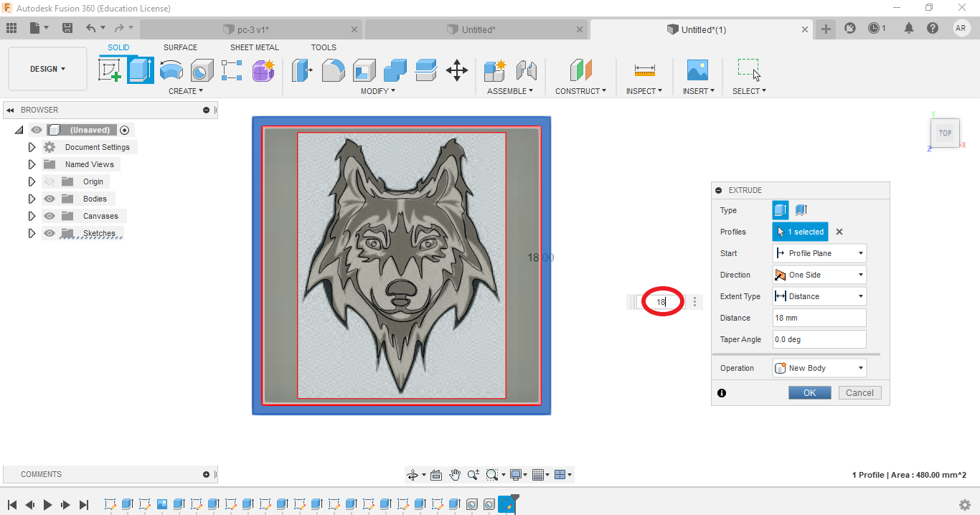The height and width of the screenshot is (515, 980).
Task: Expand the Sketches folder in browser
Action: [32, 233]
